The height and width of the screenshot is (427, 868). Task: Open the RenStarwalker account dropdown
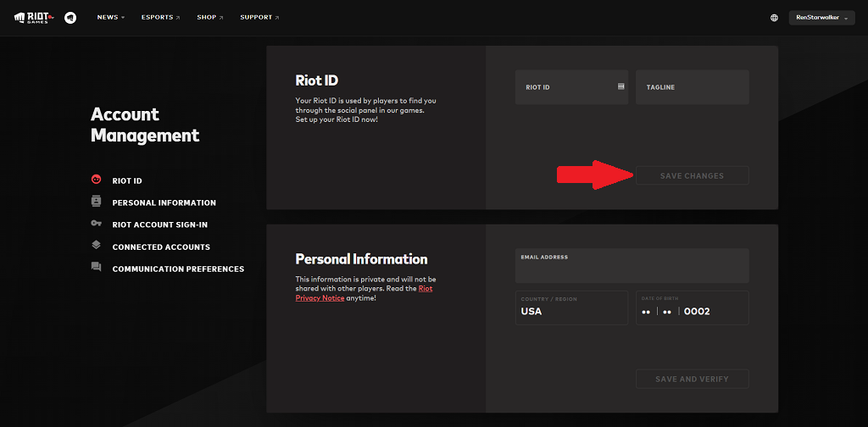(821, 18)
